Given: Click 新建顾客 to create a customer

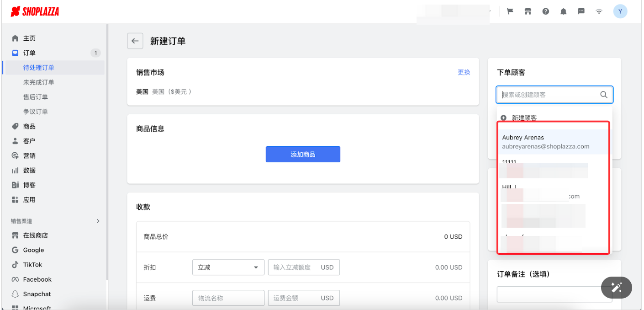Looking at the screenshot, I should tap(524, 118).
